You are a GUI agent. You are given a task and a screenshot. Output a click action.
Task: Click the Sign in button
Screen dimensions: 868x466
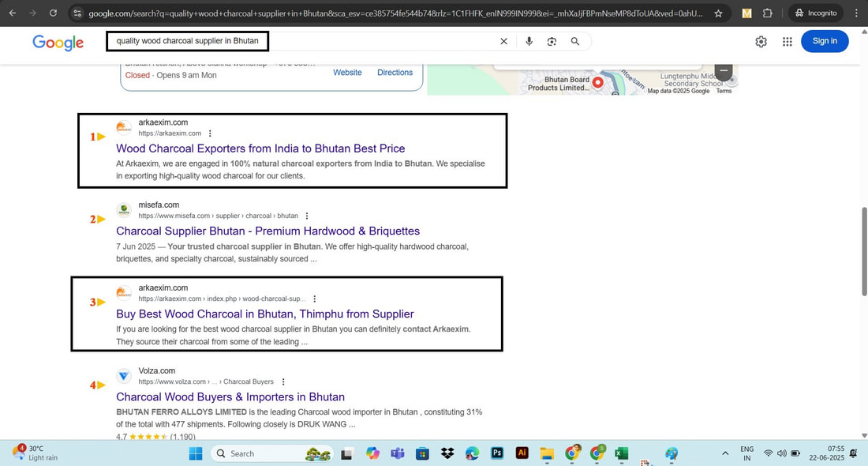825,40
